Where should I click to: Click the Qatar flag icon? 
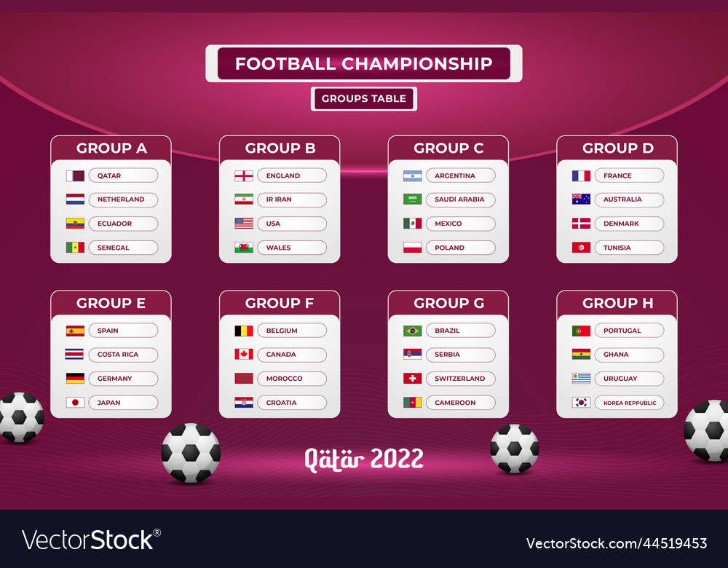point(75,175)
